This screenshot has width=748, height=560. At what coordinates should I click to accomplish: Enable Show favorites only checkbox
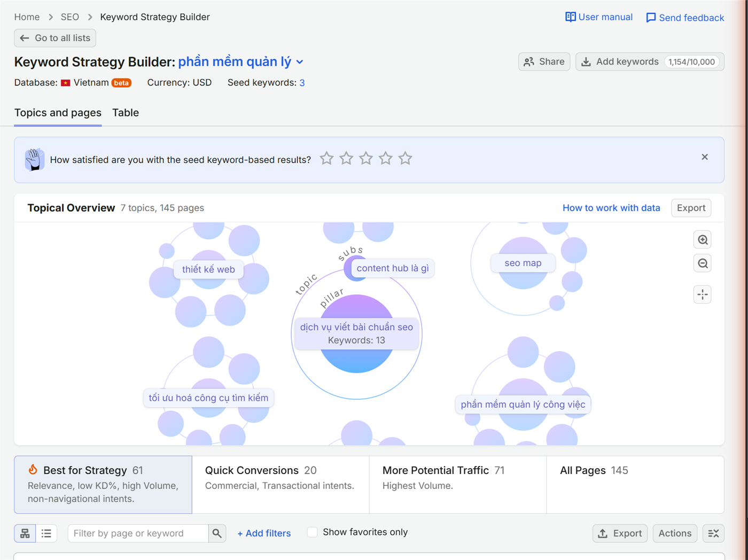pyautogui.click(x=313, y=532)
